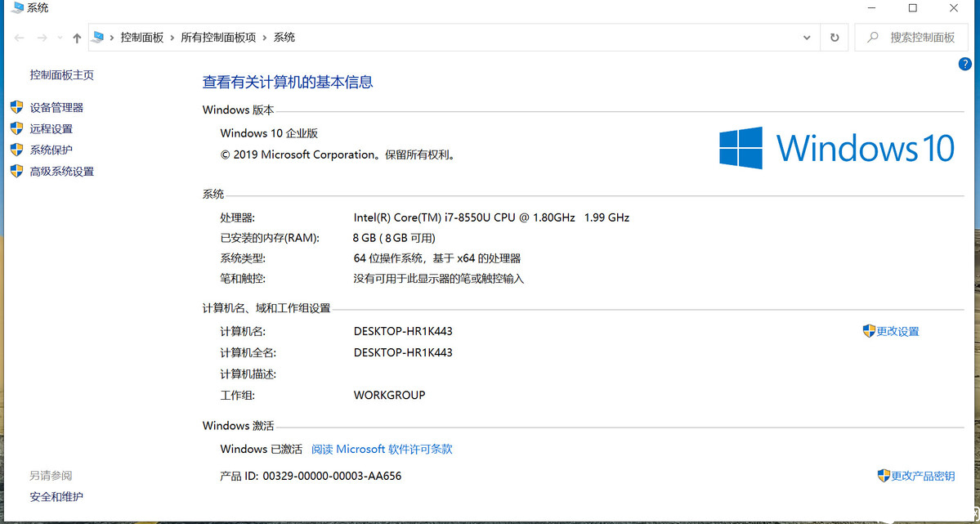
Task: Click the © 2019 Microsoft Corporation copyright line
Action: (x=338, y=155)
